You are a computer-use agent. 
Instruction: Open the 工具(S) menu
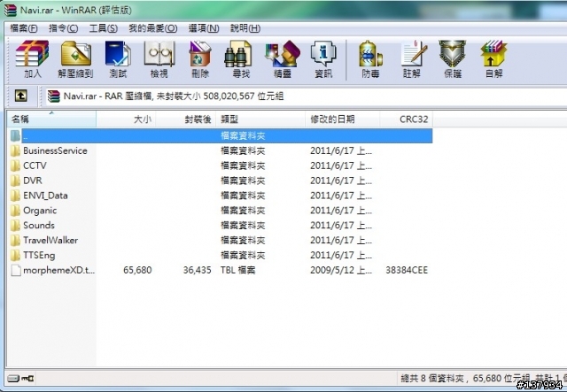(104, 28)
